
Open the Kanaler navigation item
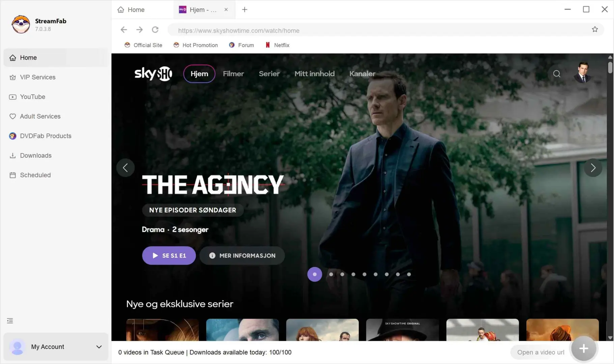[x=362, y=74]
